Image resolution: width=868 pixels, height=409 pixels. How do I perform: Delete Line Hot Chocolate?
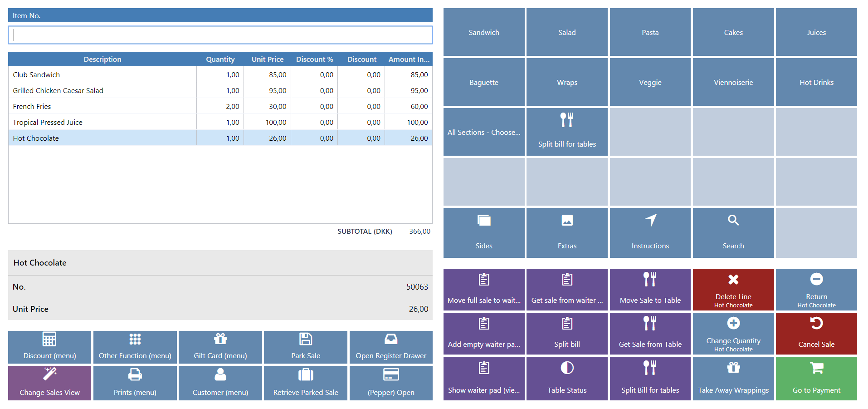click(733, 290)
